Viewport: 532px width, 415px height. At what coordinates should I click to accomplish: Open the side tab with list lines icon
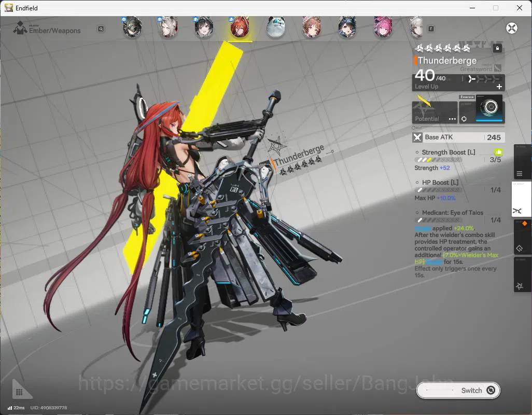522,162
